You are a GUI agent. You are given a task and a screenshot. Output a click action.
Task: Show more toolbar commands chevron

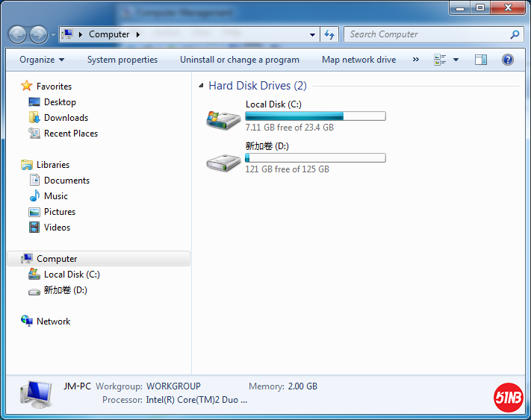click(415, 60)
